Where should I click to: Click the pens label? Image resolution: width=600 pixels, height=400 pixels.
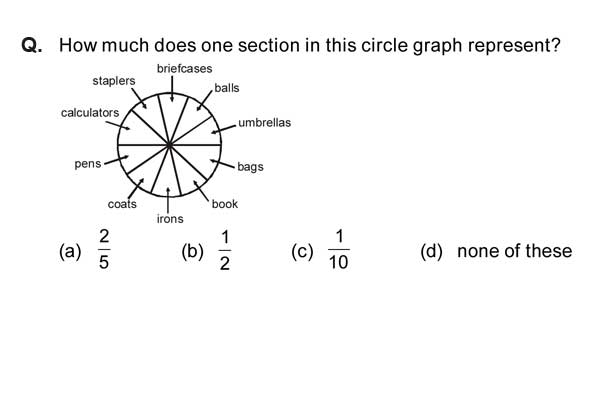click(x=88, y=164)
